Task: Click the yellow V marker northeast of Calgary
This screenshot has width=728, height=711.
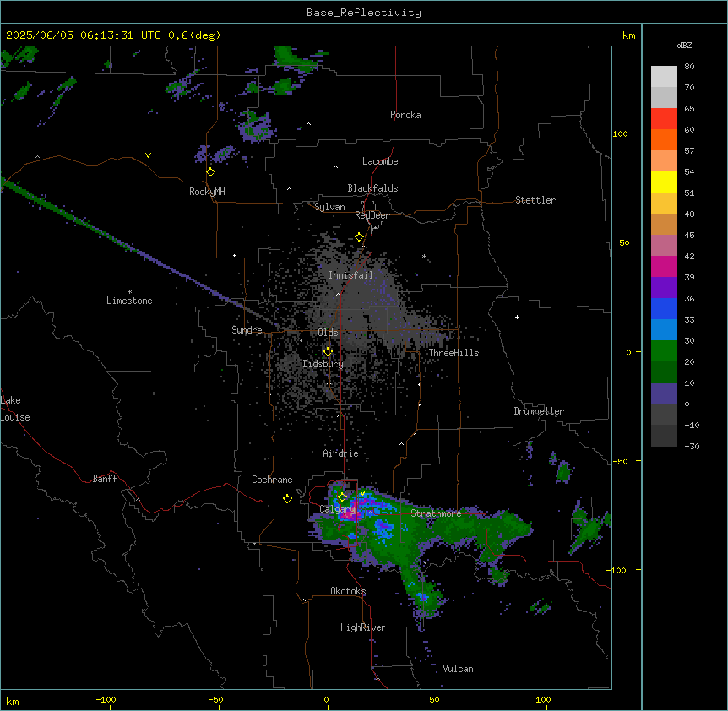Action: click(x=362, y=493)
